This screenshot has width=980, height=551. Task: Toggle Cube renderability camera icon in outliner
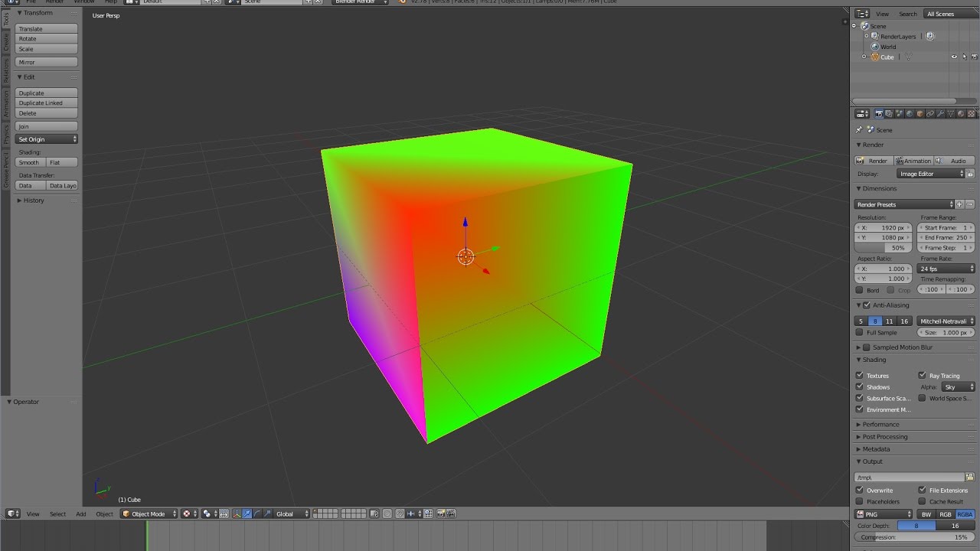pyautogui.click(x=974, y=57)
